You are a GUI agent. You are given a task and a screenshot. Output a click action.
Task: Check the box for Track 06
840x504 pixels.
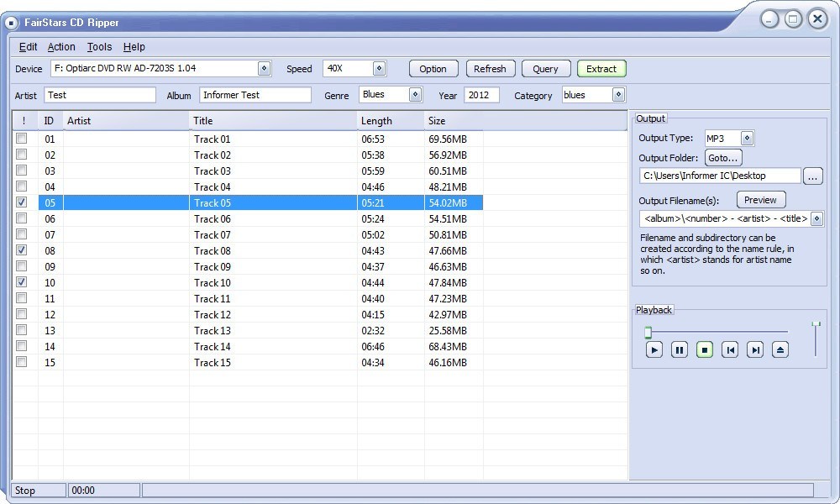point(22,218)
